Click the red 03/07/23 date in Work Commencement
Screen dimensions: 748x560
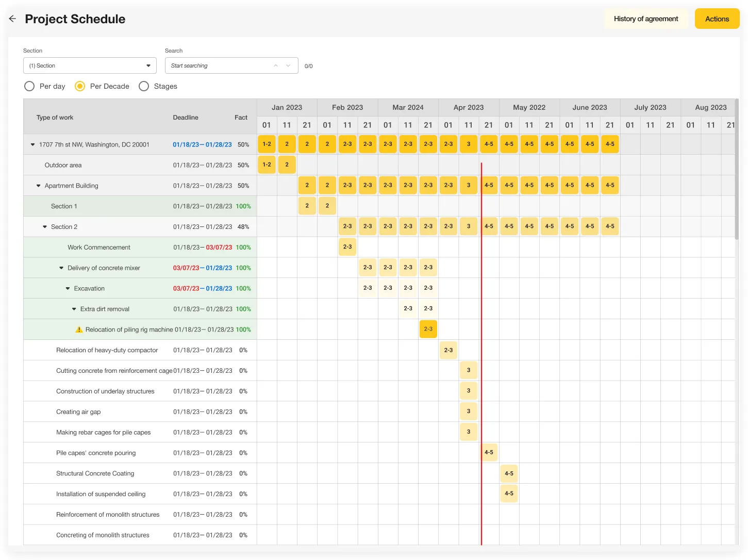tap(219, 248)
